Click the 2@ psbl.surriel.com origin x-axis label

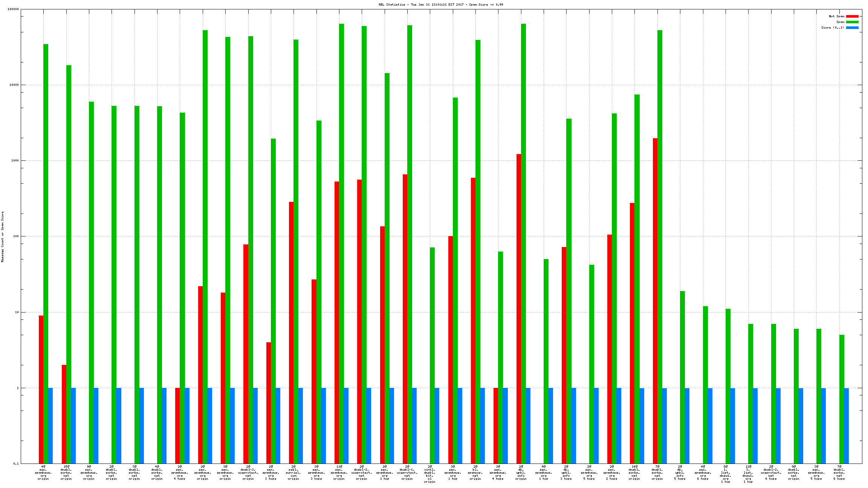293,473
